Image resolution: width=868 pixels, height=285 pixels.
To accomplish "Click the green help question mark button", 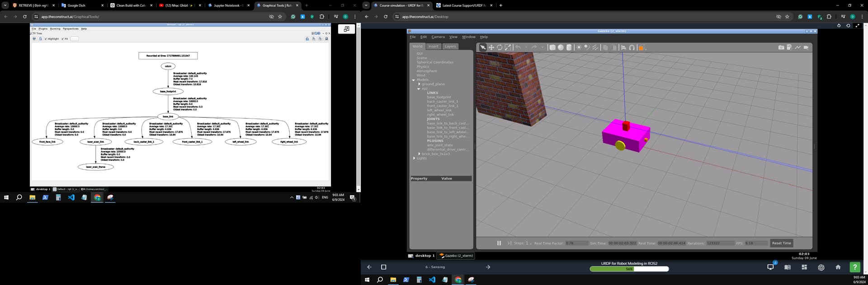I will tap(855, 267).
